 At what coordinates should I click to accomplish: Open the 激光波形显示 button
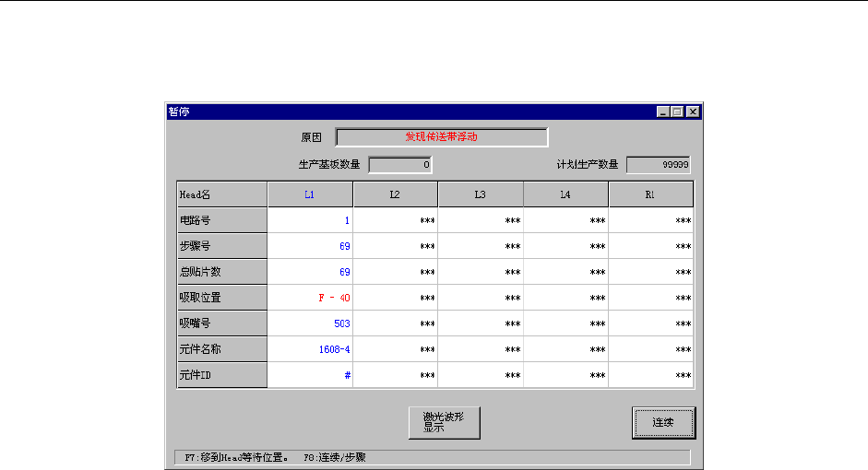point(444,422)
